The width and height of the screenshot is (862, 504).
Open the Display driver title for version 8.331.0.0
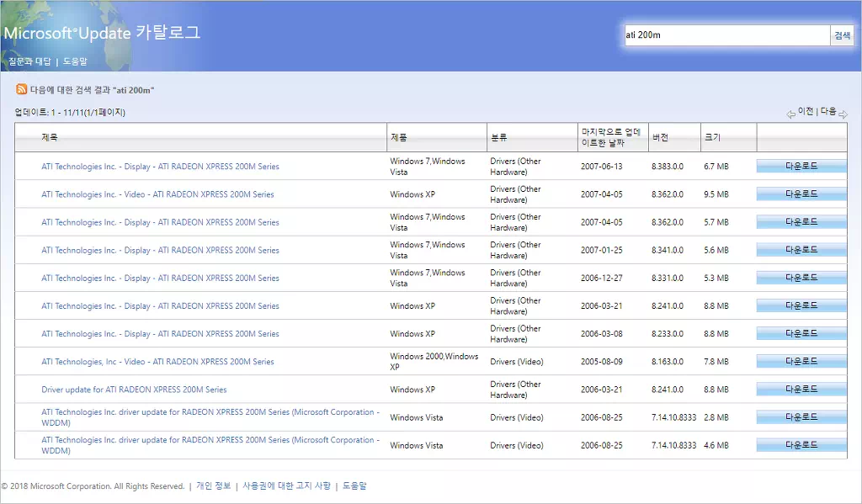tap(160, 279)
